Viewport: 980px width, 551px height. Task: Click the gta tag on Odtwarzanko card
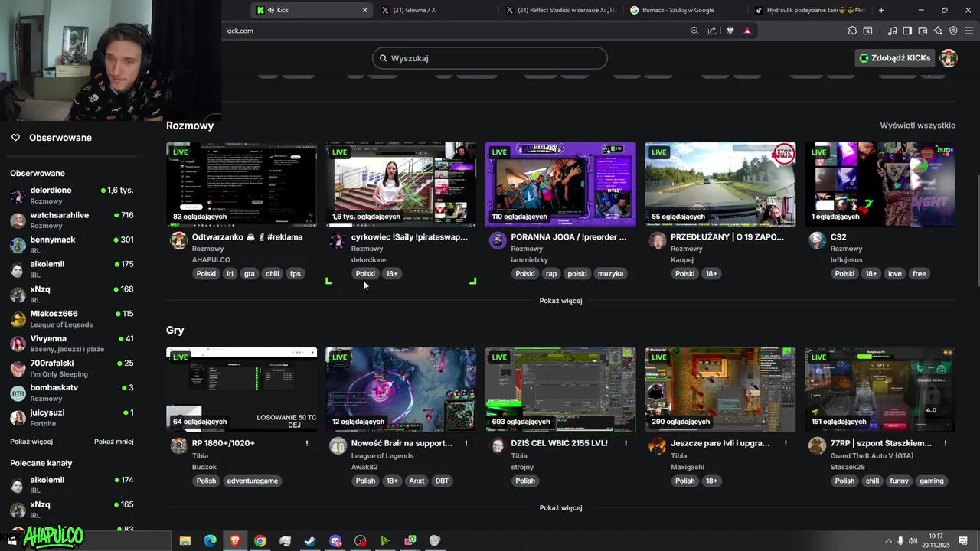click(250, 273)
